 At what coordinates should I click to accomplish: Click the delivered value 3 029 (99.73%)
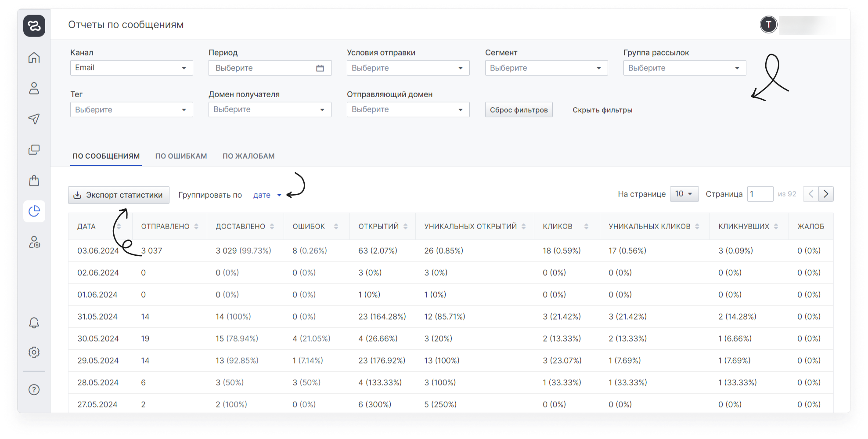[x=243, y=250]
